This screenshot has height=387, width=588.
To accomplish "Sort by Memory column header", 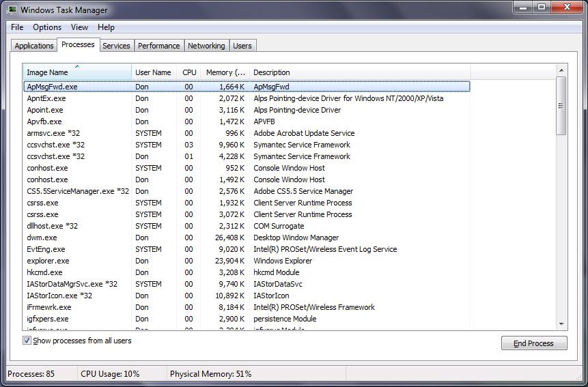I will pos(225,72).
